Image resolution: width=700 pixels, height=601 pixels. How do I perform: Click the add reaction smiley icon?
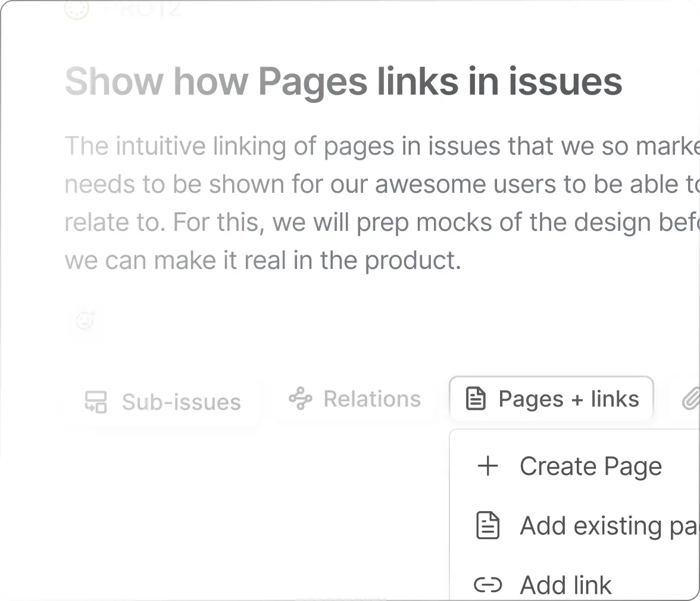point(85,321)
